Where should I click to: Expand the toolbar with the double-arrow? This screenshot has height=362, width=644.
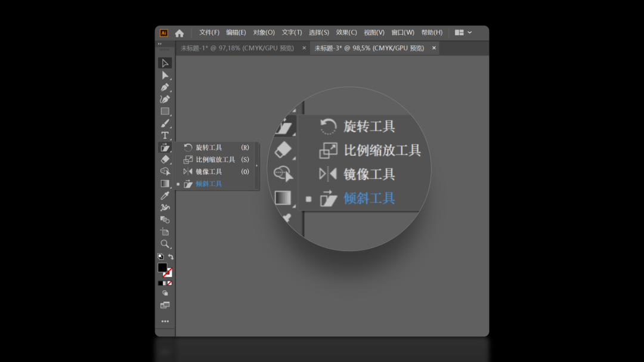click(160, 44)
